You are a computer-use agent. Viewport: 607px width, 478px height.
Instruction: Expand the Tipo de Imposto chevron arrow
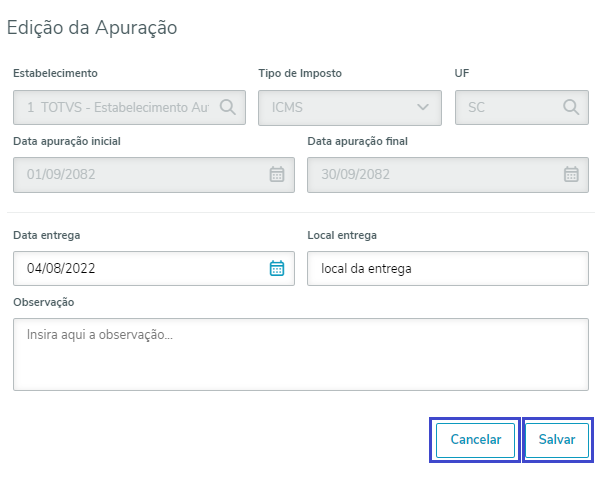(424, 107)
